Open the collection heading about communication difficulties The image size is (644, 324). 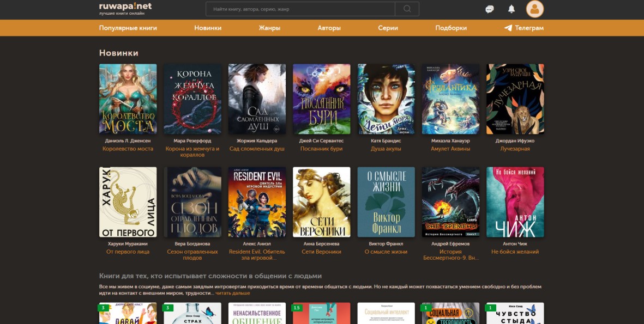(x=210, y=276)
